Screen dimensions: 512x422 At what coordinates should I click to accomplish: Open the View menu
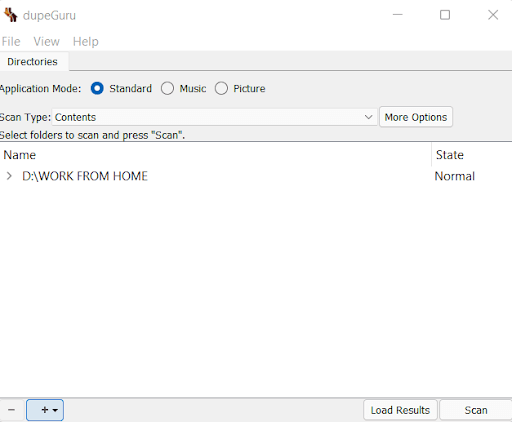coord(46,42)
